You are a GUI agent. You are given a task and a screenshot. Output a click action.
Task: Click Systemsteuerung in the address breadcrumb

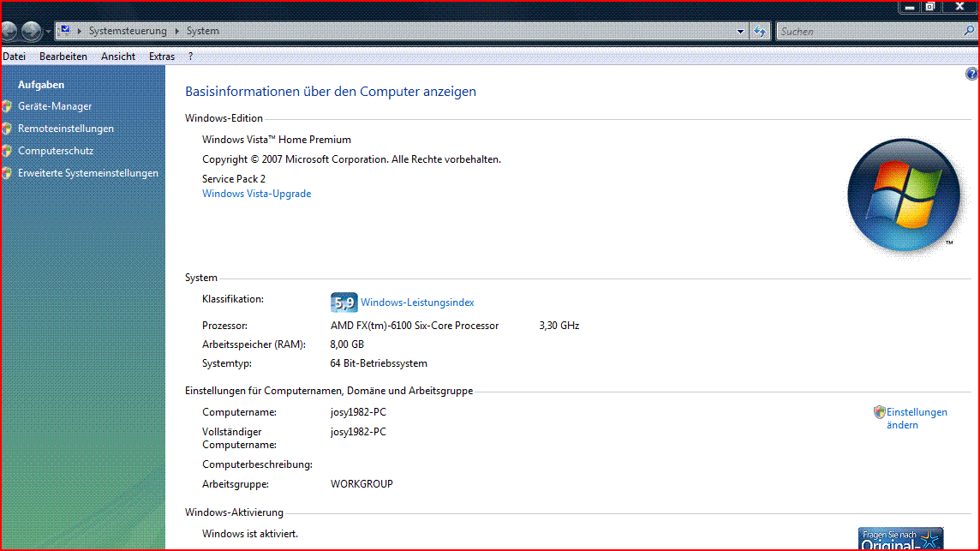[x=128, y=31]
